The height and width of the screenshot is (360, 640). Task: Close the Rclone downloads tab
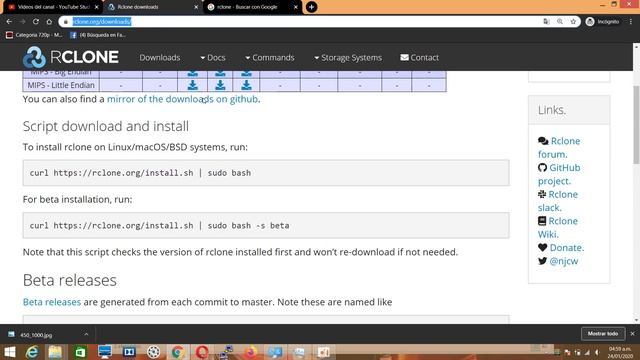click(x=196, y=7)
